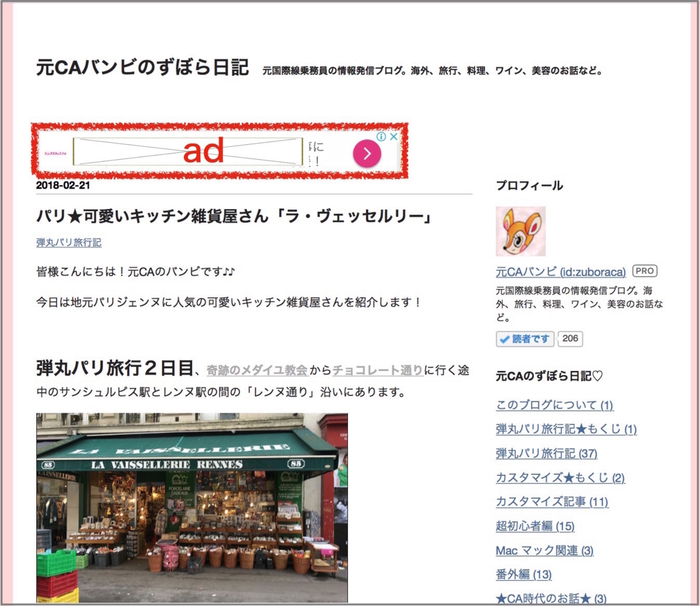The image size is (700, 606).
Task: Open category 番外編 (13)
Action: click(x=524, y=575)
